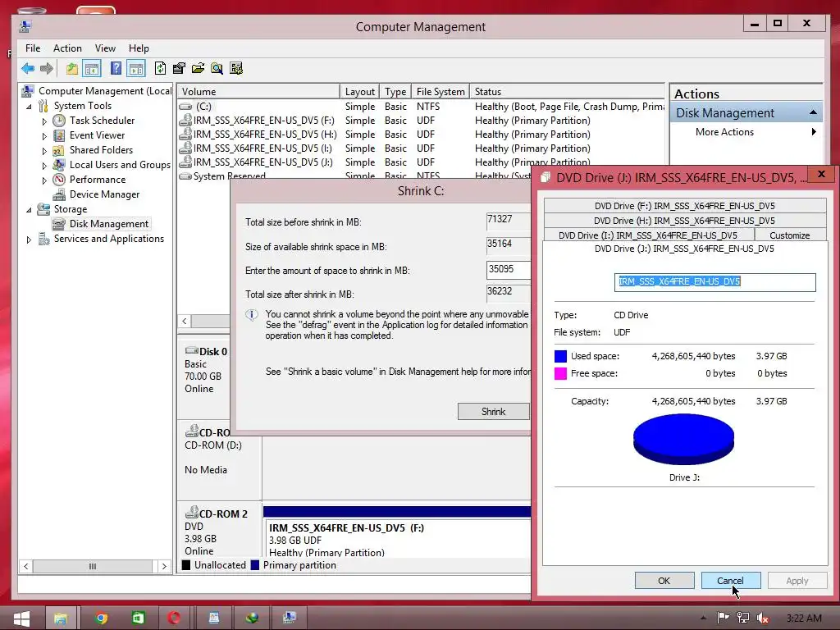Select the Computer Management (Local) root icon

[x=28, y=91]
